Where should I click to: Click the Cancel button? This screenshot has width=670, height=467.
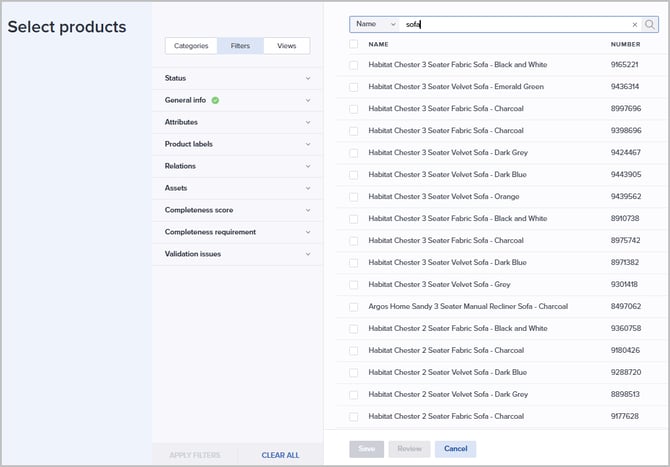pos(455,449)
